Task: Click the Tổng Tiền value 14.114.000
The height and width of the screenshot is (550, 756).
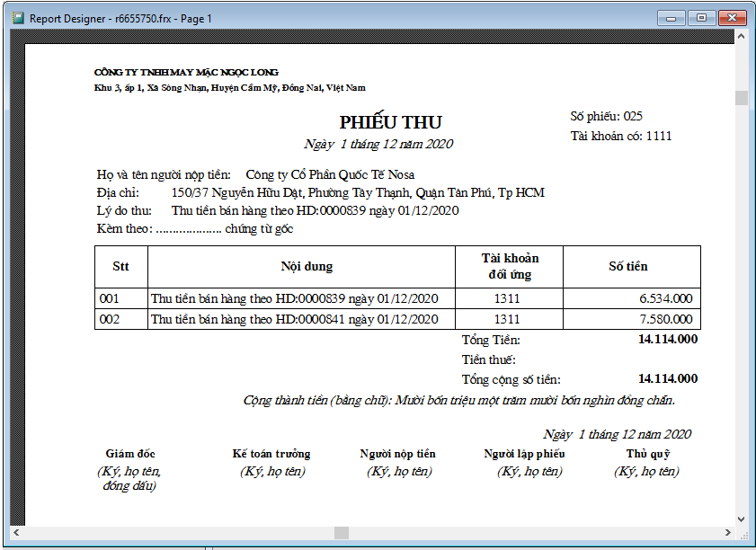Action: (668, 340)
